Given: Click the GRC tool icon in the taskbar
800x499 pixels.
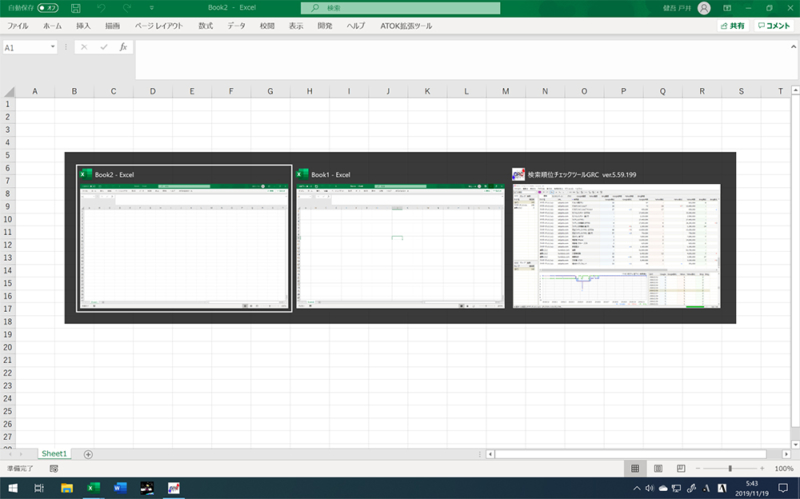Looking at the screenshot, I should (173, 488).
